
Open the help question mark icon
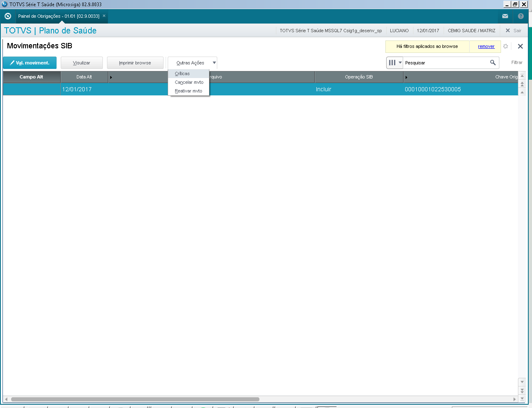(x=520, y=16)
